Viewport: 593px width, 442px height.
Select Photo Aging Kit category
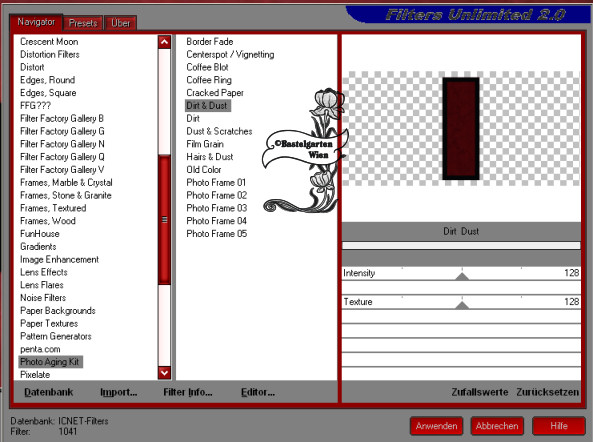click(50, 362)
